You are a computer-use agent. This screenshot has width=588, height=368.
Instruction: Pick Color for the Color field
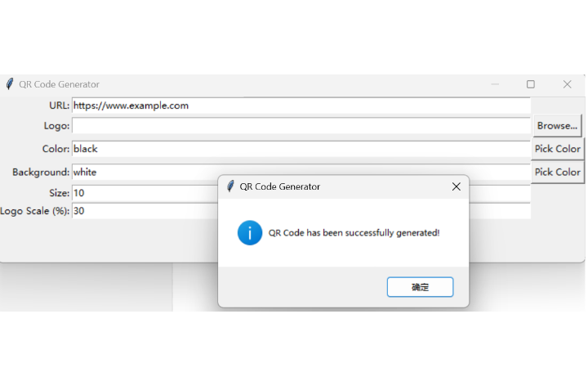[x=557, y=149]
